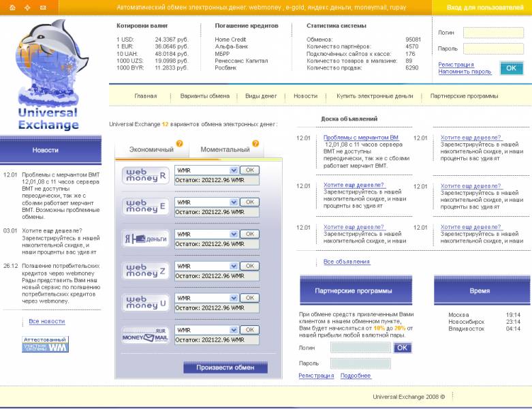Open the sitemap icon in top bar
The height and width of the screenshot is (409, 532).
[27, 7]
